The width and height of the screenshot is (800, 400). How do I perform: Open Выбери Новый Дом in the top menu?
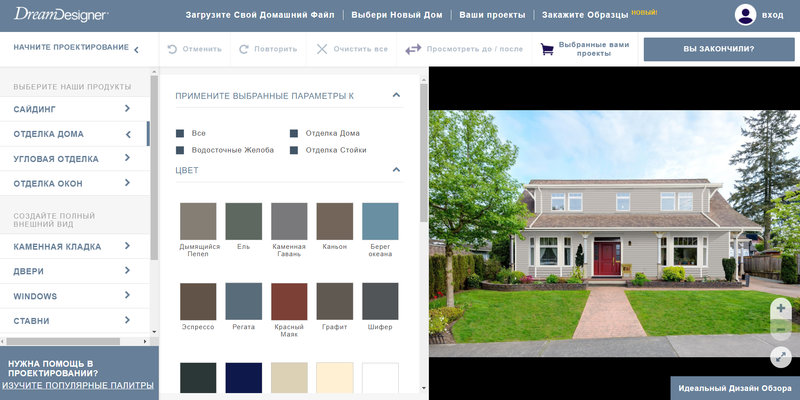[x=397, y=15]
